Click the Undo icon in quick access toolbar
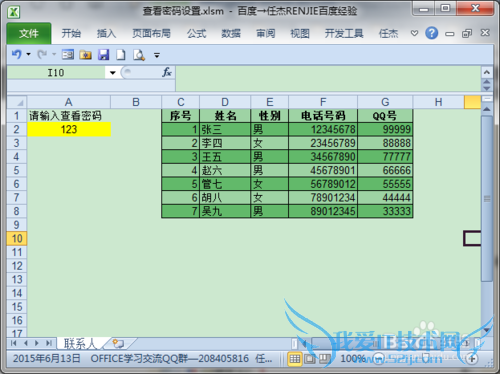This screenshot has height=374, width=500. (x=17, y=54)
